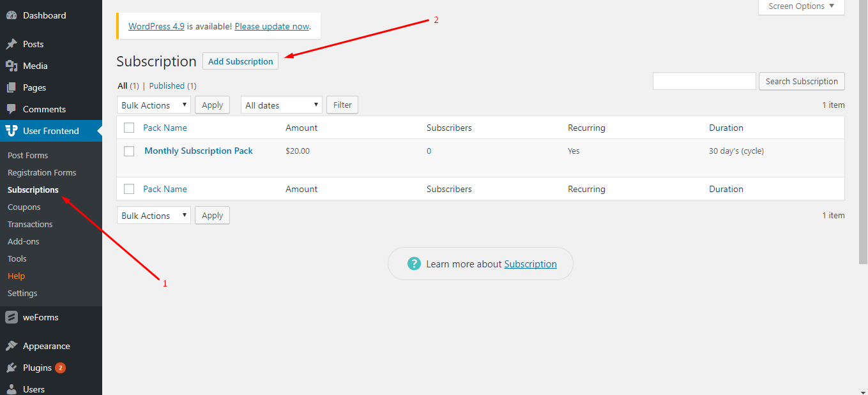The width and height of the screenshot is (868, 395).
Task: Open Add-ons submenu item
Action: pos(24,241)
